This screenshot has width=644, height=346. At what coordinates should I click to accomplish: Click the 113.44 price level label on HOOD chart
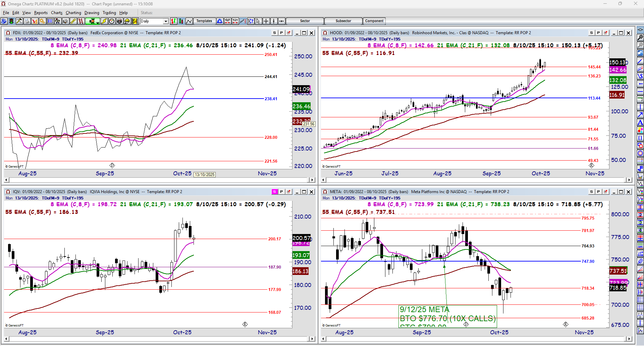pos(594,98)
